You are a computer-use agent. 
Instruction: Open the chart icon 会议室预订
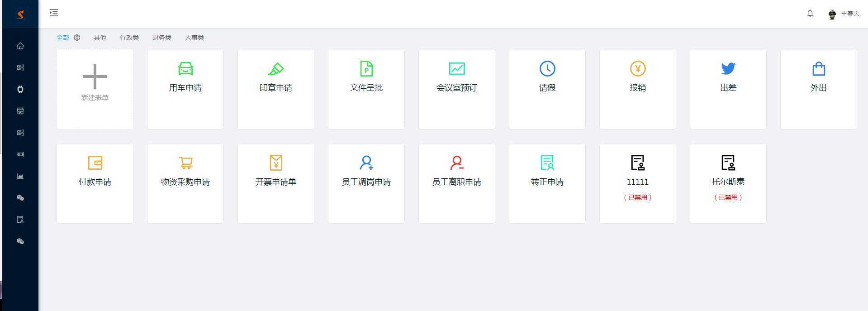[x=457, y=69]
